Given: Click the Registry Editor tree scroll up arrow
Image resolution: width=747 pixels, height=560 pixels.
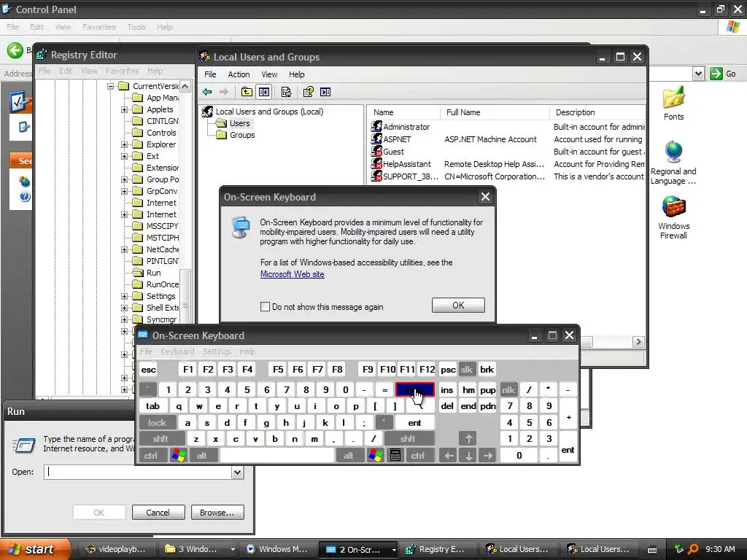Looking at the screenshot, I should 185,86.
